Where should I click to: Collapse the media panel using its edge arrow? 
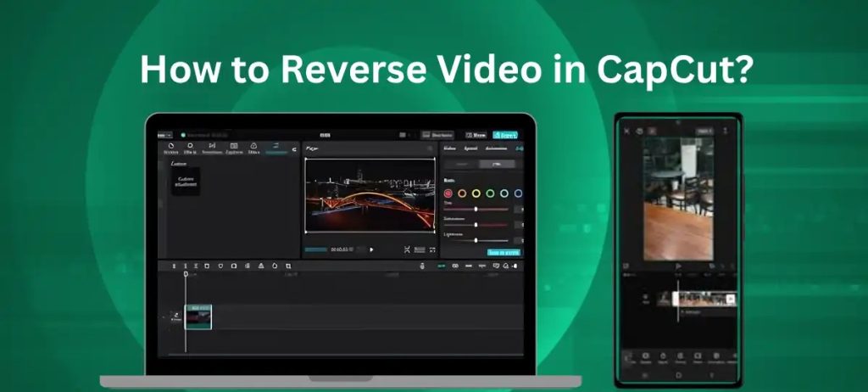point(294,148)
